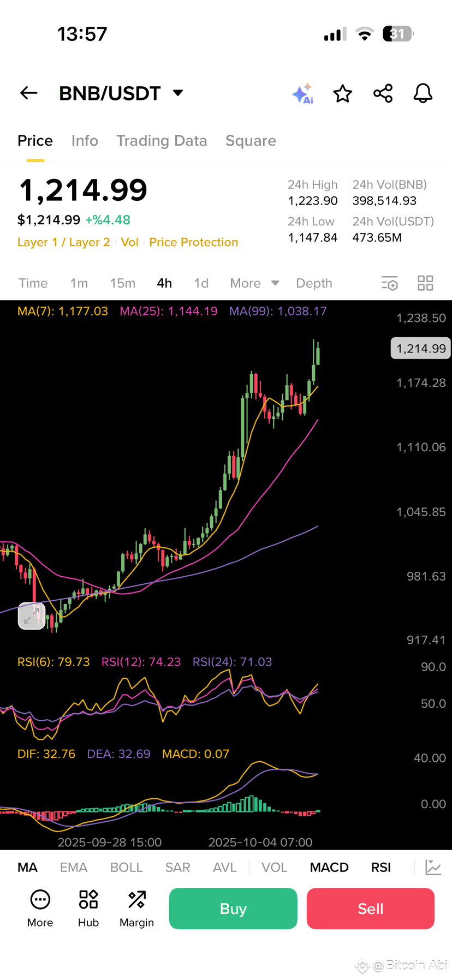Expand the More timeframes dropdown
Screen dimensions: 452x980
coord(254,283)
